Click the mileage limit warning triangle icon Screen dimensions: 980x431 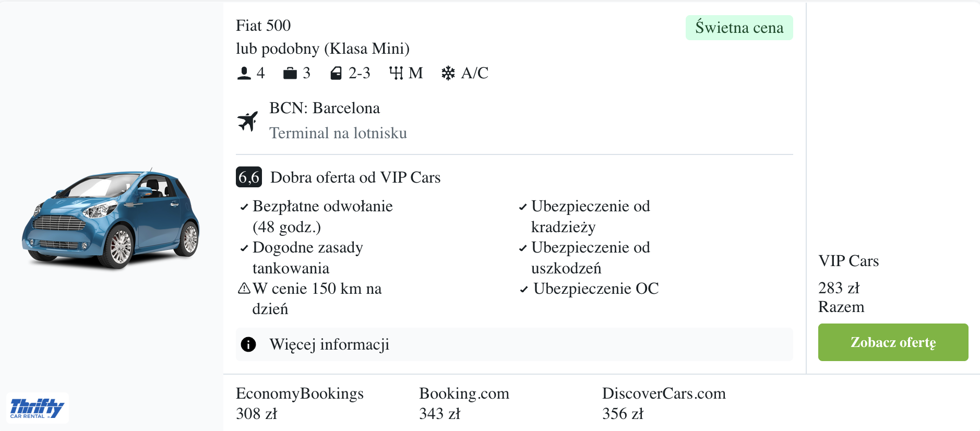[244, 289]
